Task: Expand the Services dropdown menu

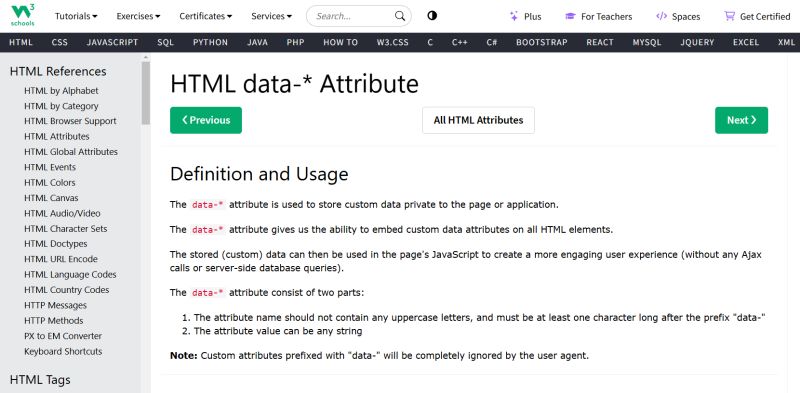Action: click(x=271, y=16)
